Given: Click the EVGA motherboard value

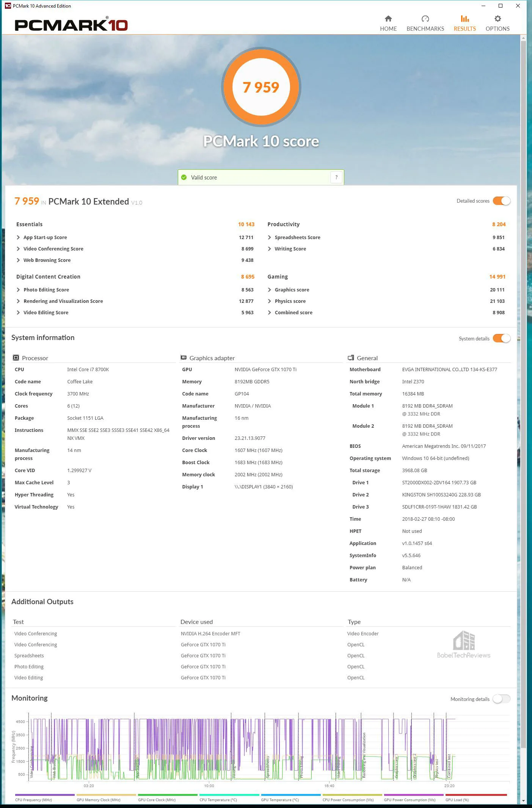Looking at the screenshot, I should click(x=449, y=369).
